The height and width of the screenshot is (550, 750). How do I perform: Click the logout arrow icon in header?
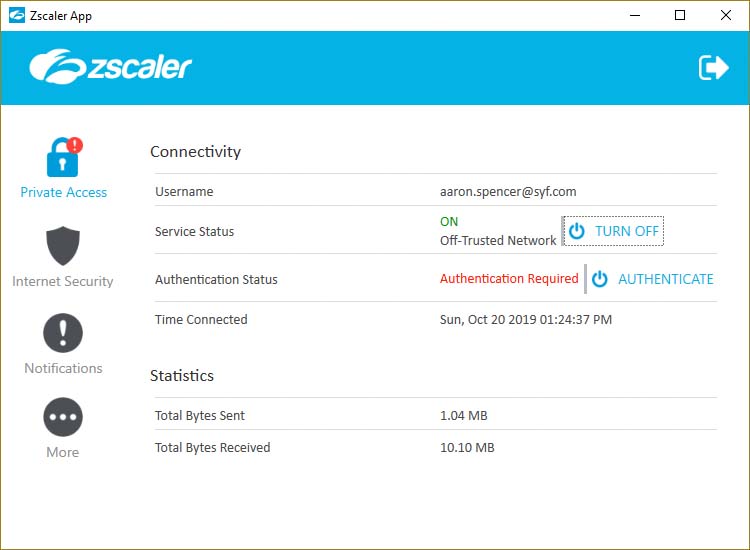713,67
